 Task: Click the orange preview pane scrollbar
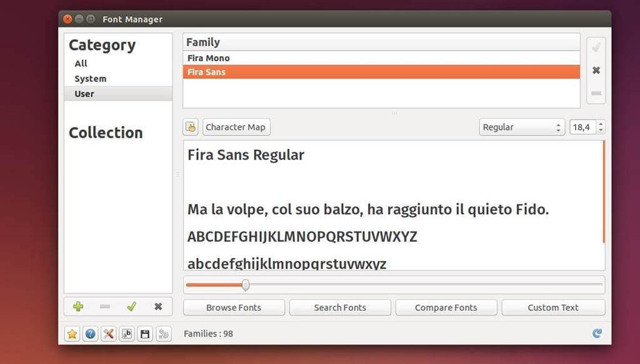tap(604, 192)
